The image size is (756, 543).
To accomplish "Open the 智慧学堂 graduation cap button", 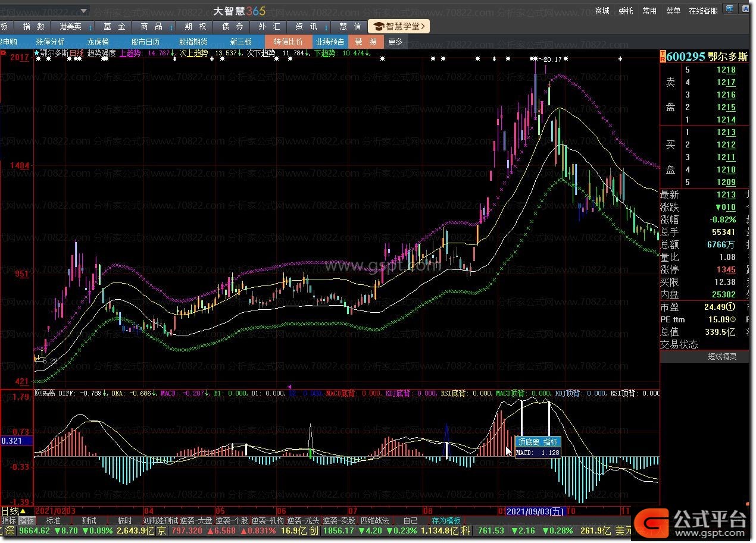I will coord(399,26).
